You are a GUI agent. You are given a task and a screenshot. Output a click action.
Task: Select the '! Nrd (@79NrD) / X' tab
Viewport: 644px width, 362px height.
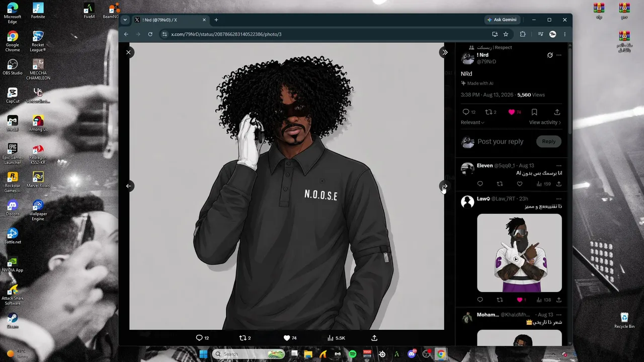(x=169, y=20)
